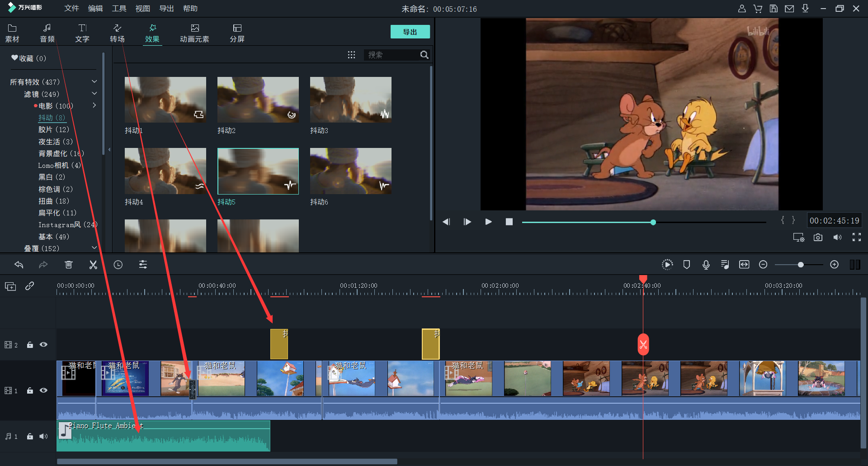
Task: Open the voiceover microphone recorder
Action: (706, 265)
